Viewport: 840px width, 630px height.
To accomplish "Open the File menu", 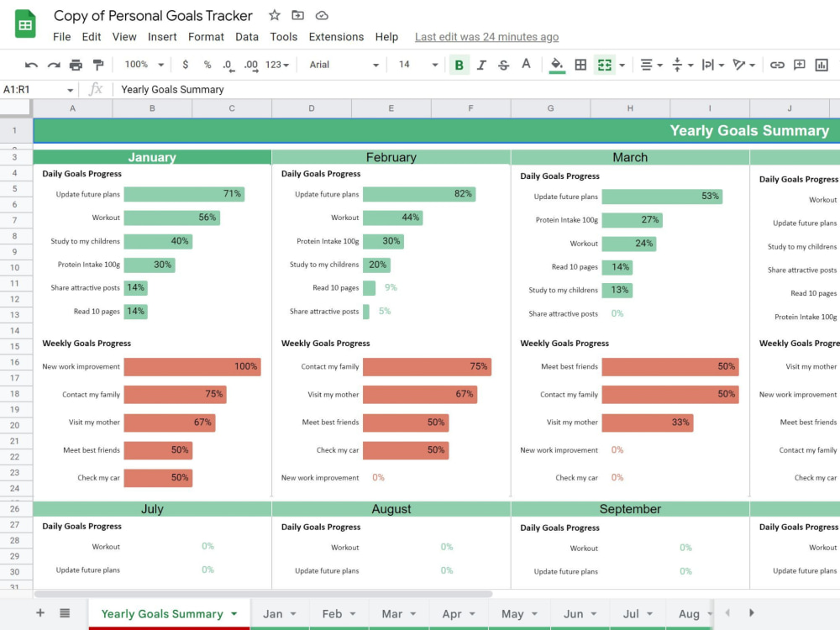I will pyautogui.click(x=61, y=37).
